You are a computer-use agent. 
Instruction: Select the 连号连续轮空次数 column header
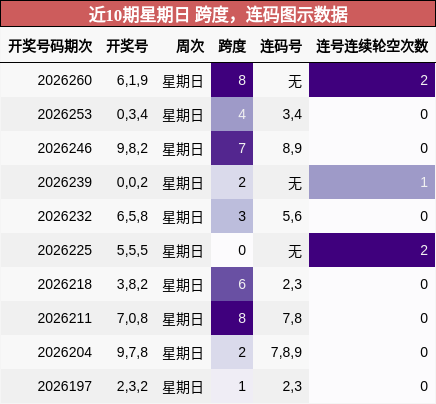372,46
